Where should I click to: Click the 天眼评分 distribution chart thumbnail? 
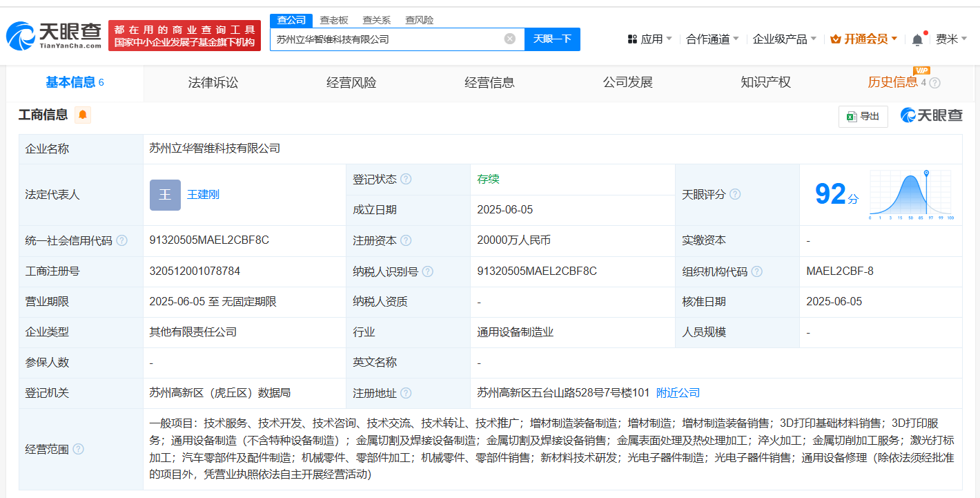pyautogui.click(x=910, y=195)
